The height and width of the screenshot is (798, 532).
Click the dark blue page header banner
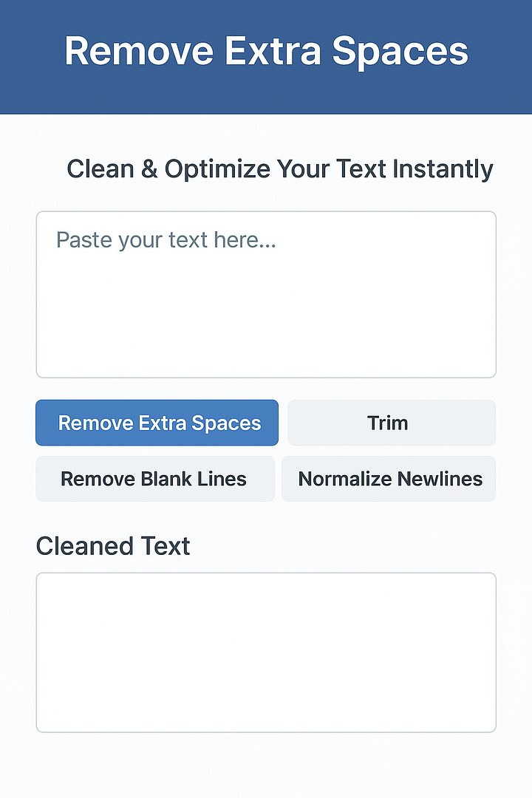[266, 56]
